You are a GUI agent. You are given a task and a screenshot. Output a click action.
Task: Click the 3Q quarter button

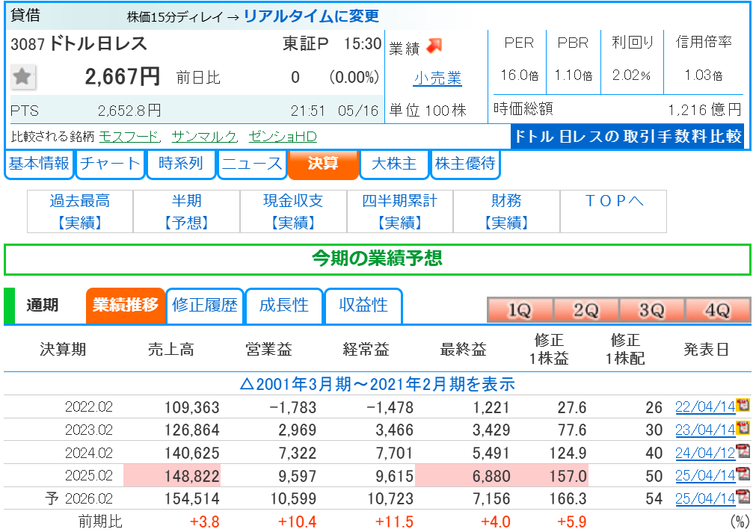coord(652,310)
